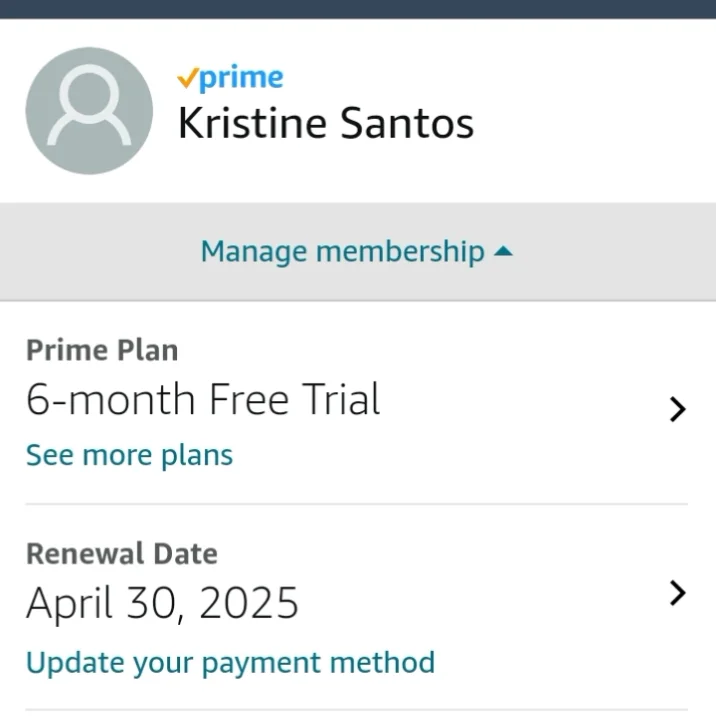Tap the Prime Plan heading label
Viewport: 716px width, 720px height.
coord(102,350)
